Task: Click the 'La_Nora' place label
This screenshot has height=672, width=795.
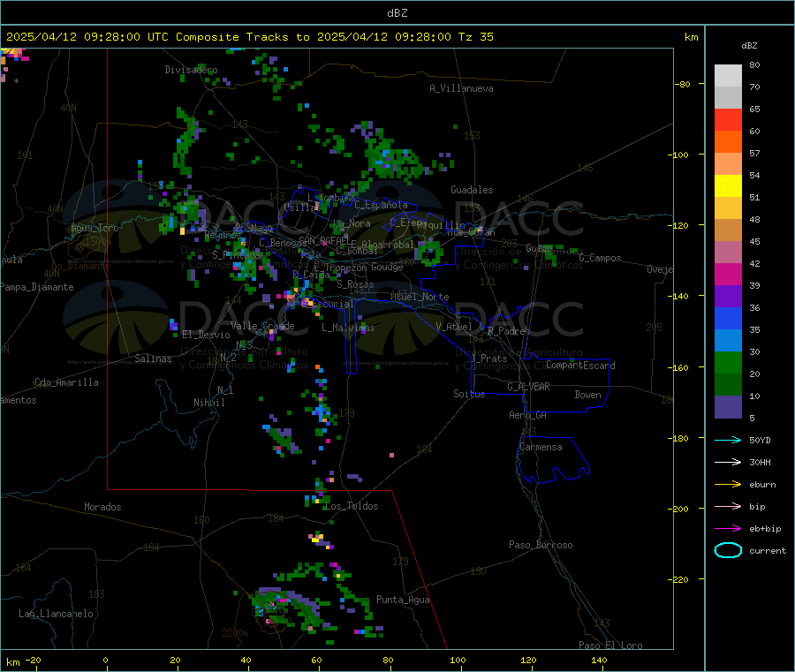Action: (x=352, y=223)
